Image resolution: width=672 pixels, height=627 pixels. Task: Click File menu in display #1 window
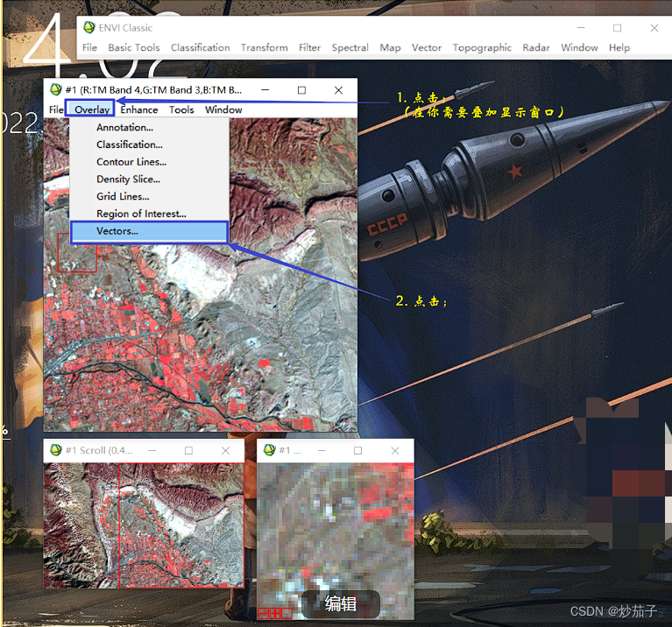click(56, 109)
